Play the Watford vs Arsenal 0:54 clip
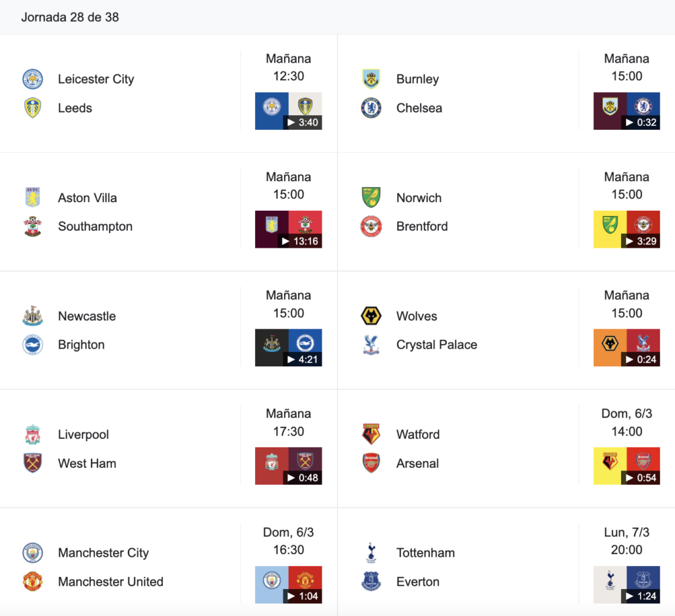Screen dimensions: 675x616 coord(627,466)
